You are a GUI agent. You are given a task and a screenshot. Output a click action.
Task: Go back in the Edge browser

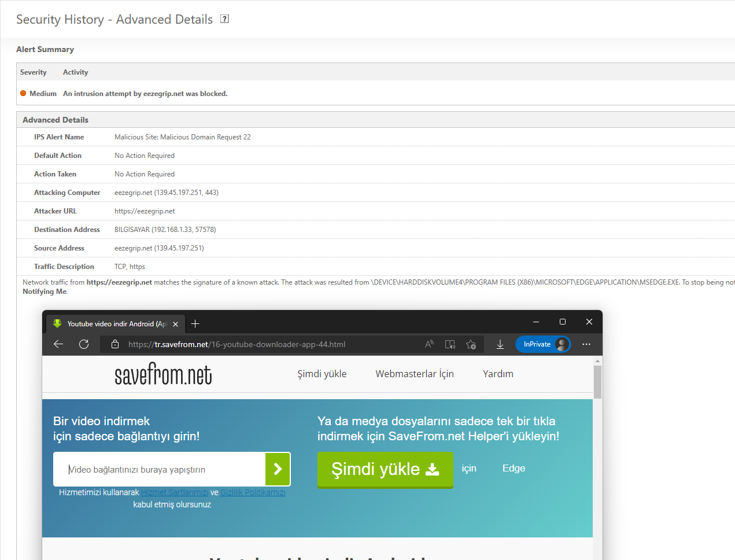point(58,344)
